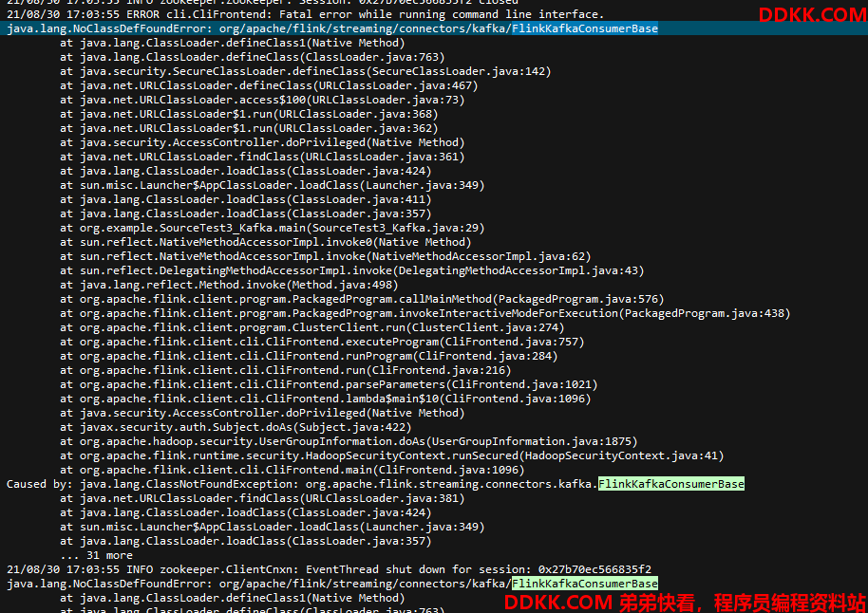Click 'SourceTest3_Kafka.main(SourceTest3_Kafka.java:29)' line
Image resolution: width=868 pixels, height=613 pixels.
[x=273, y=228]
